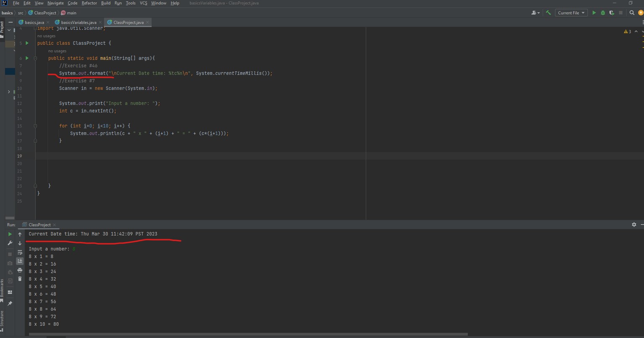644x338 pixels.
Task: Toggle the Project tool window stripe button
Action: (x=2, y=29)
